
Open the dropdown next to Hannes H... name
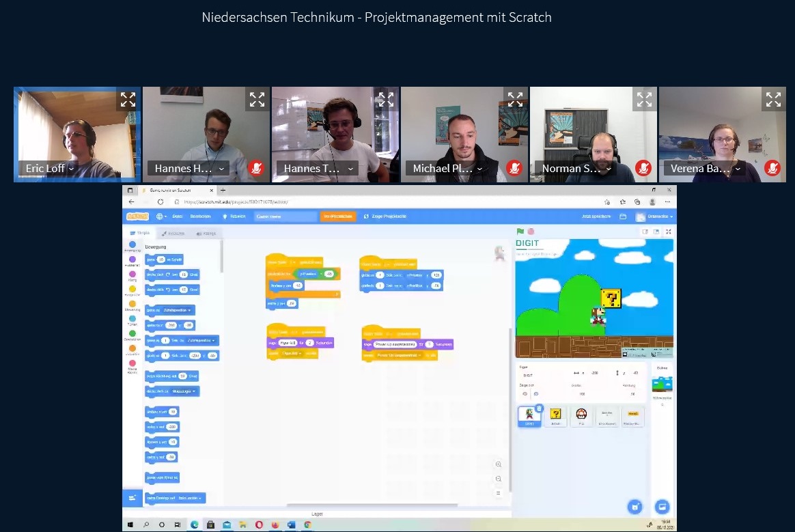(221, 169)
